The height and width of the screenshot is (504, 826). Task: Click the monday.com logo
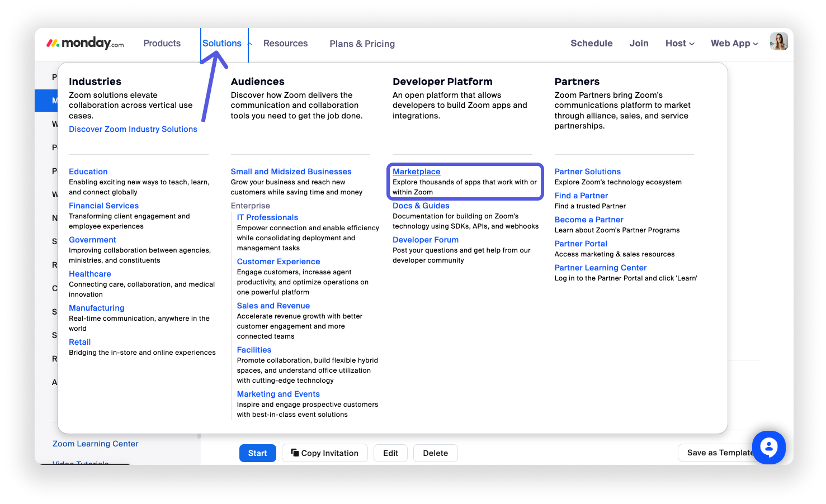pyautogui.click(x=85, y=43)
